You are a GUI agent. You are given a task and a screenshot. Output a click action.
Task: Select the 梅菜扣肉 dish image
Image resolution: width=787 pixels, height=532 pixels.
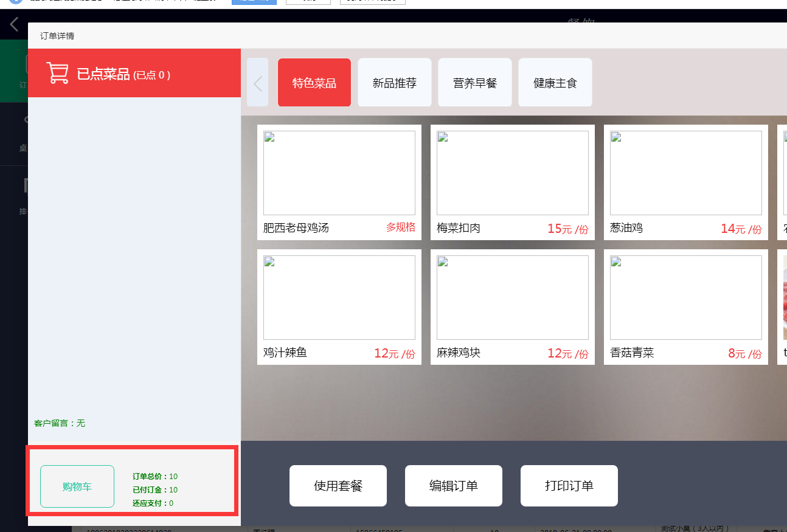click(x=513, y=173)
